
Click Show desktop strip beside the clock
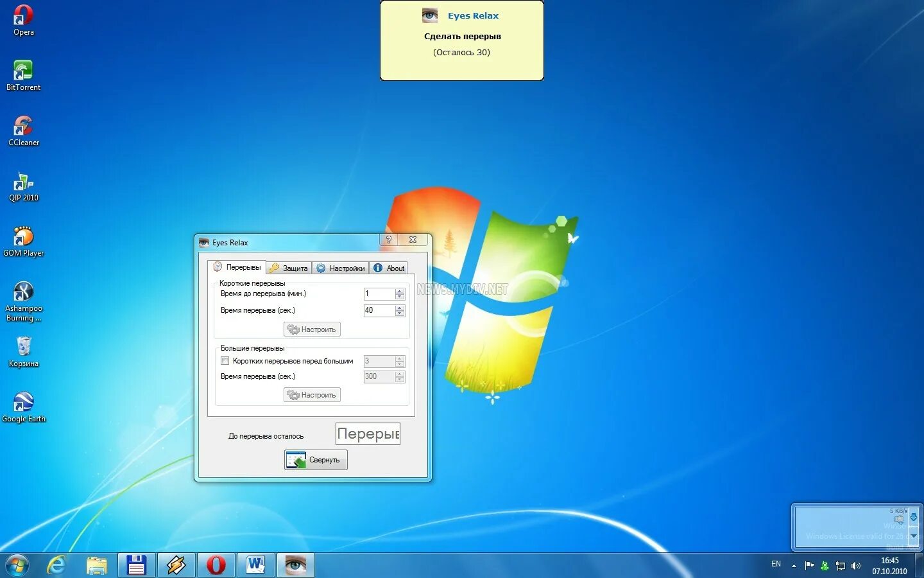coord(919,566)
